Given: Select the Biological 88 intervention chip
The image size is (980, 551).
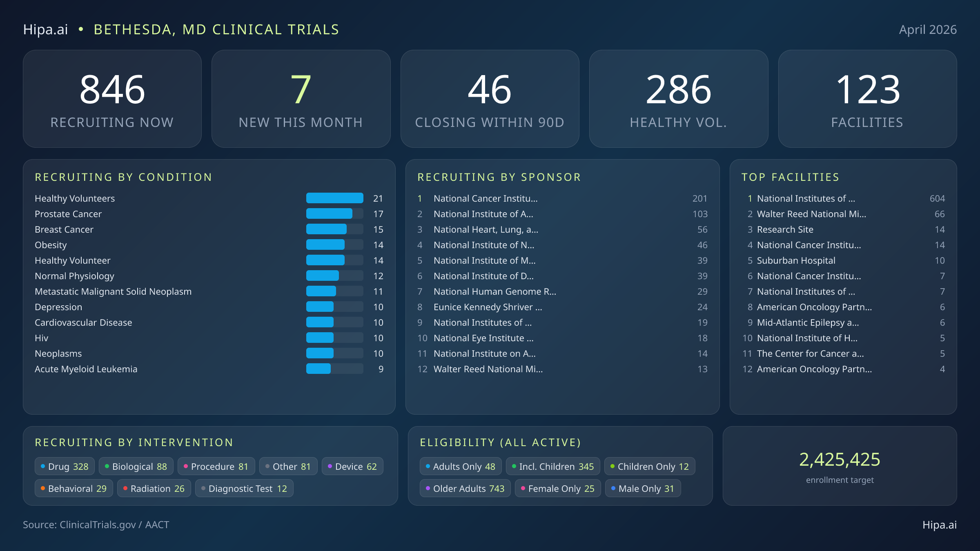Looking at the screenshot, I should pos(136,466).
